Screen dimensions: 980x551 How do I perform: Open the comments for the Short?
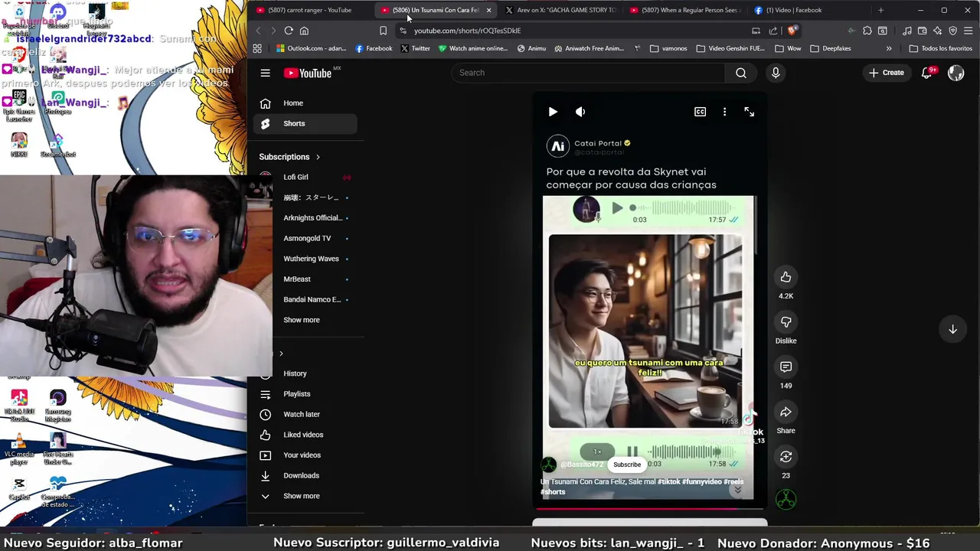(x=786, y=367)
